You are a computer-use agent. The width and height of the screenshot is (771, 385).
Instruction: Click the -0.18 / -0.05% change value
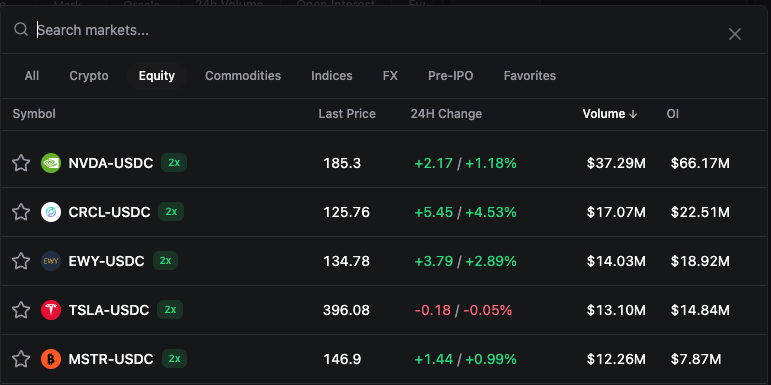[x=464, y=311]
